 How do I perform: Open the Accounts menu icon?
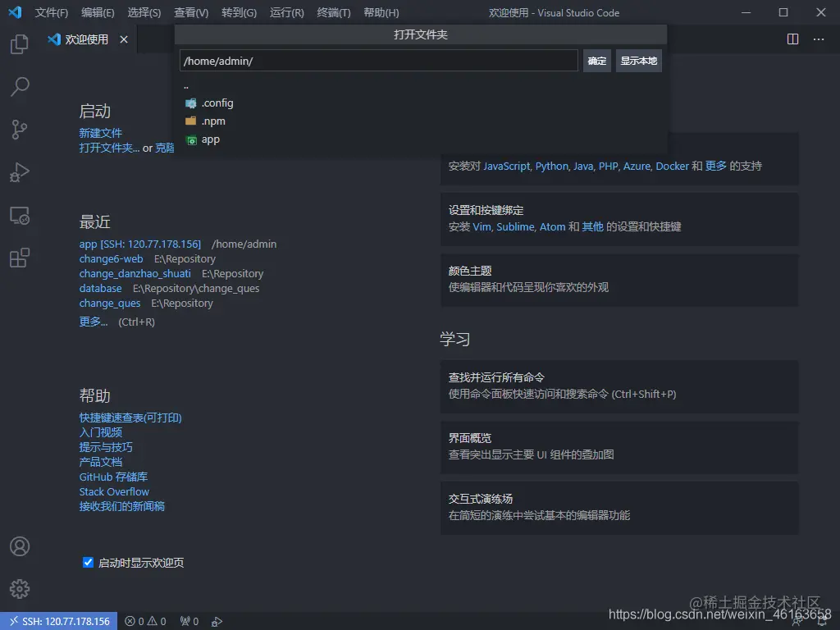click(20, 546)
